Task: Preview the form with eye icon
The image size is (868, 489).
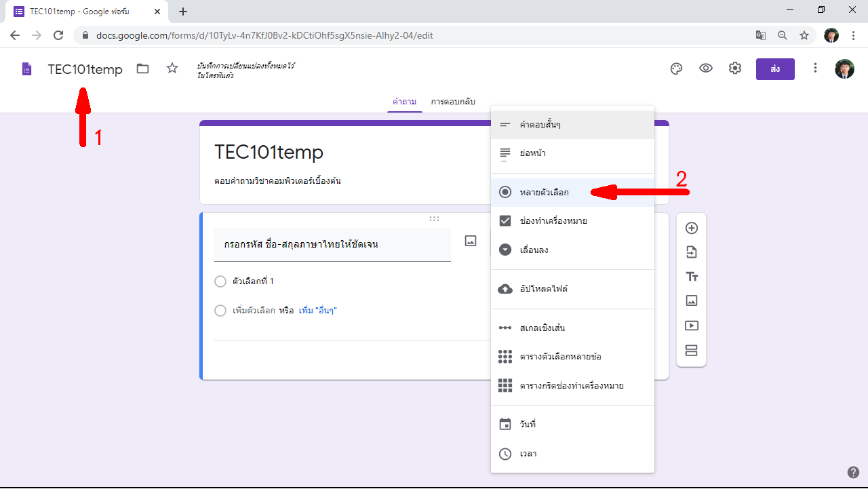Action: [x=706, y=69]
